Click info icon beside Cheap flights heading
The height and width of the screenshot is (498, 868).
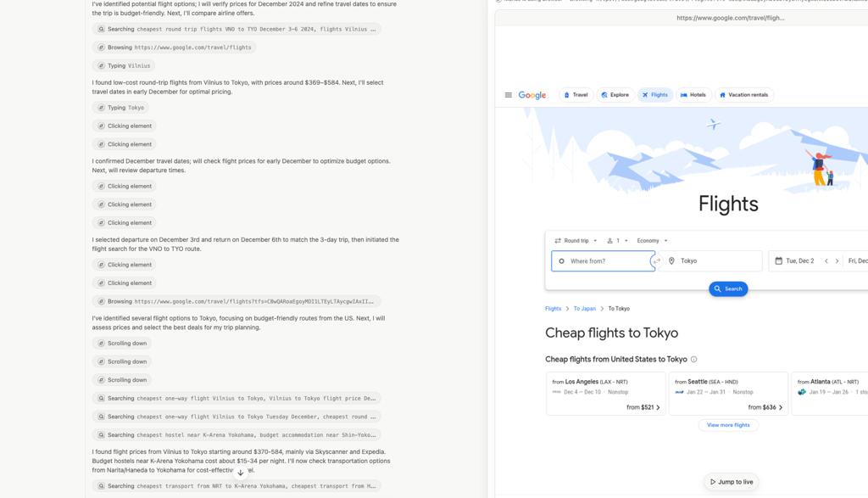(693, 360)
